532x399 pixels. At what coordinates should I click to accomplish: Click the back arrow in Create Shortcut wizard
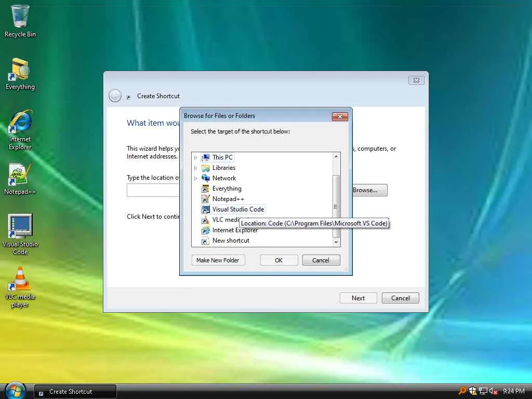[115, 96]
